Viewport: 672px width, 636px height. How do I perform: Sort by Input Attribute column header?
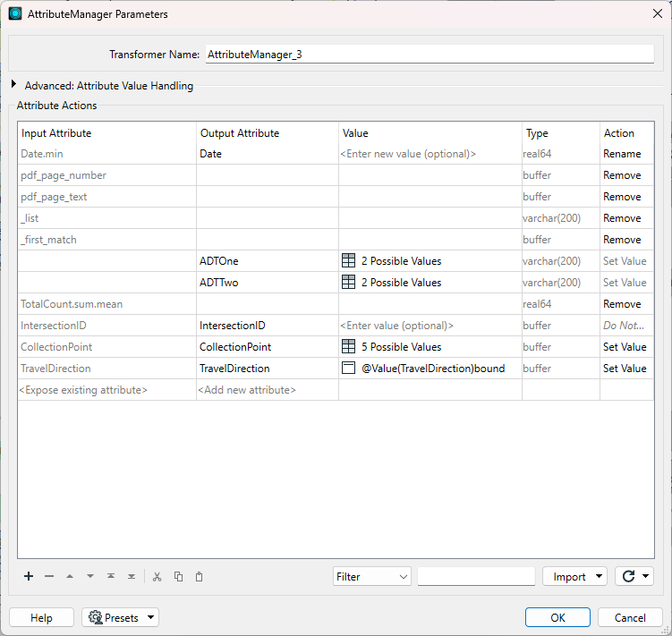coord(106,133)
